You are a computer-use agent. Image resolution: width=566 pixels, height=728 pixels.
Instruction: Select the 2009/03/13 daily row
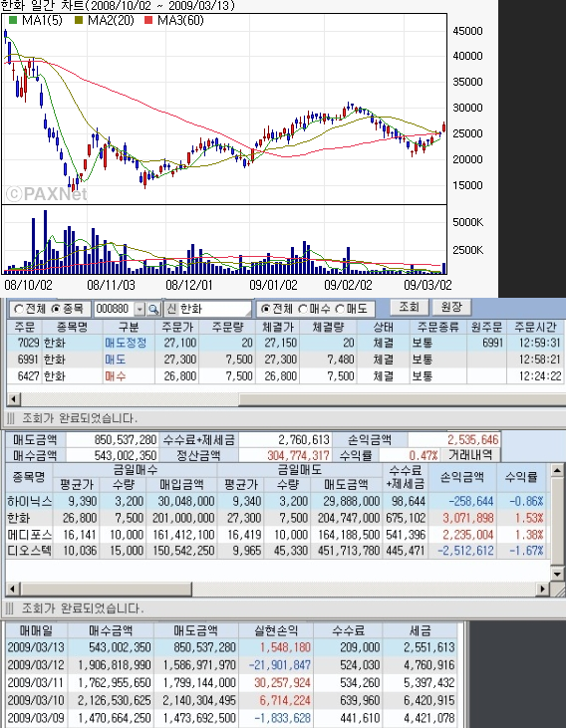pyautogui.click(x=232, y=647)
